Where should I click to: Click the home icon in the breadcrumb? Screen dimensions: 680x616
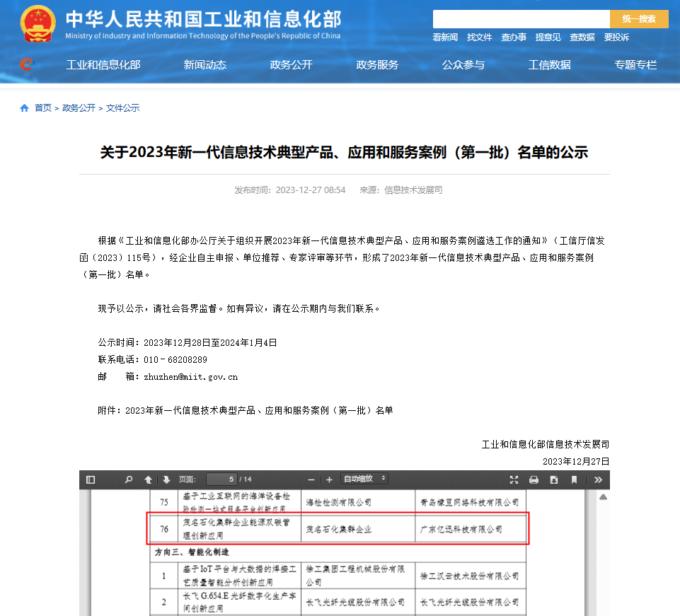[24, 108]
